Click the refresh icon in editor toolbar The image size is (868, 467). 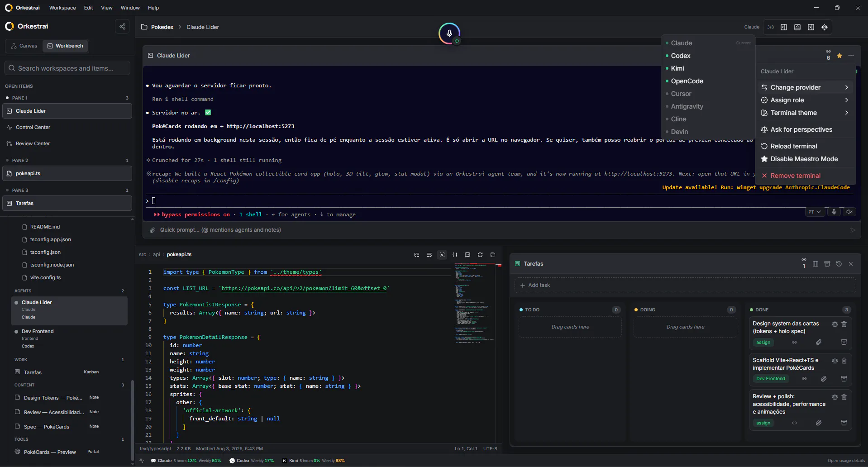click(x=480, y=255)
